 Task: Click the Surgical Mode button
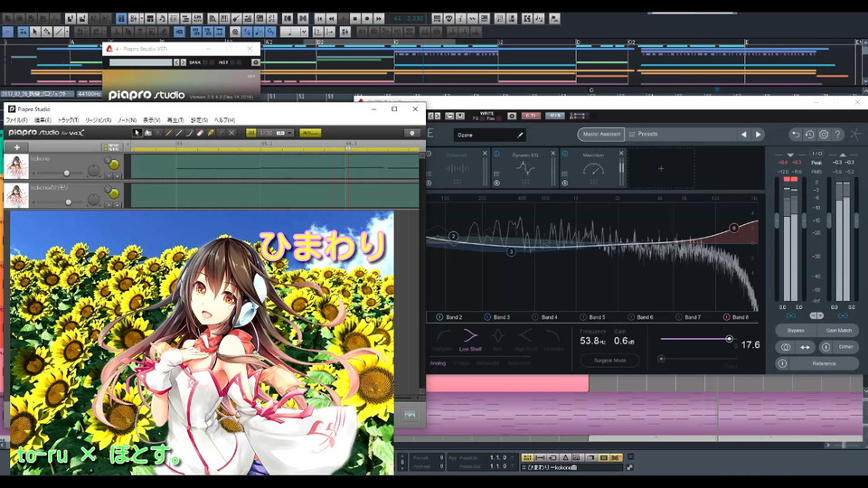[609, 361]
